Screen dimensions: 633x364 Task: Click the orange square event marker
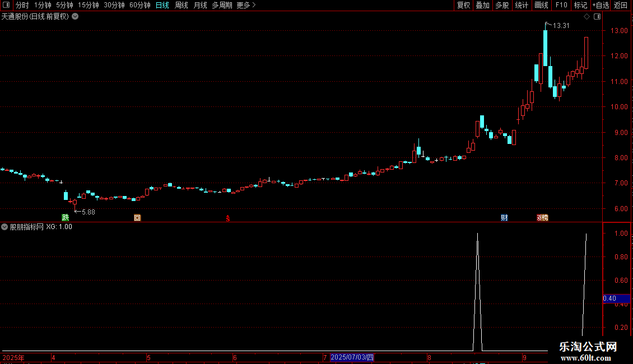point(137,217)
